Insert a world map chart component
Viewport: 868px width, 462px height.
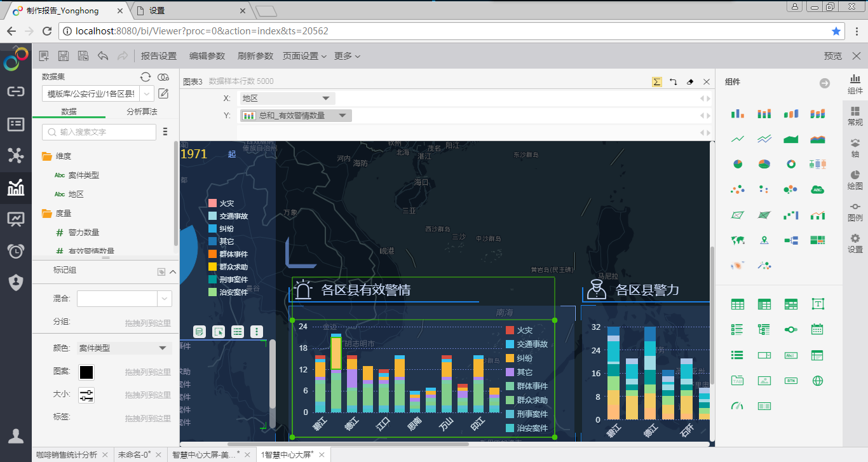click(737, 240)
